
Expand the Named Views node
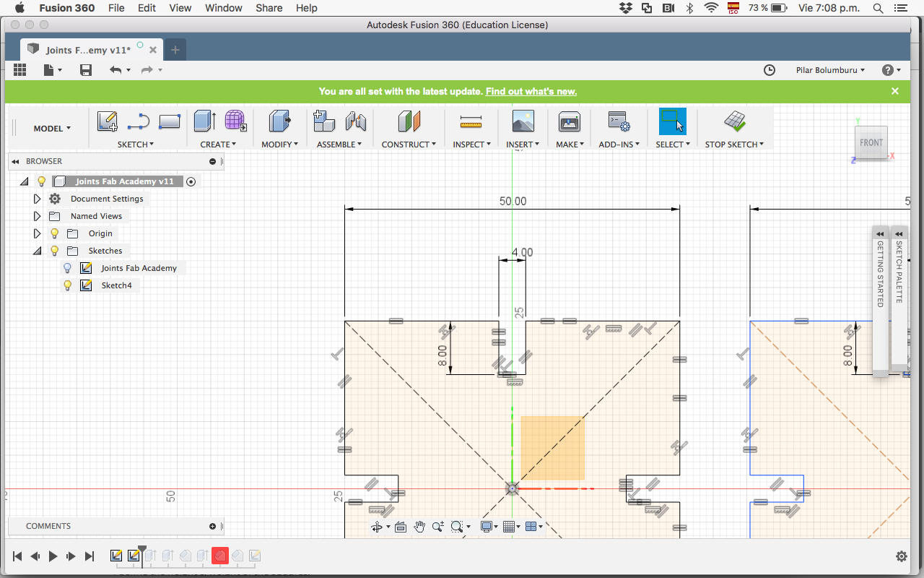pos(37,216)
